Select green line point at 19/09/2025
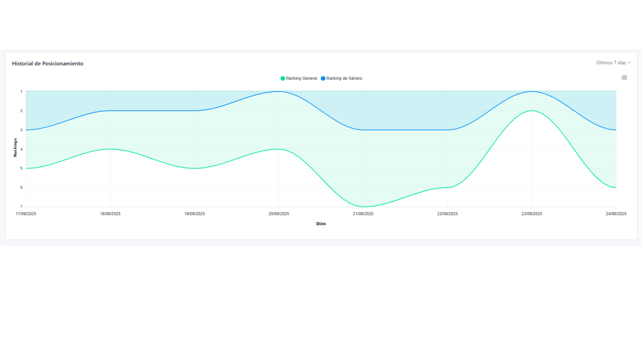644x362 pixels. coord(194,168)
